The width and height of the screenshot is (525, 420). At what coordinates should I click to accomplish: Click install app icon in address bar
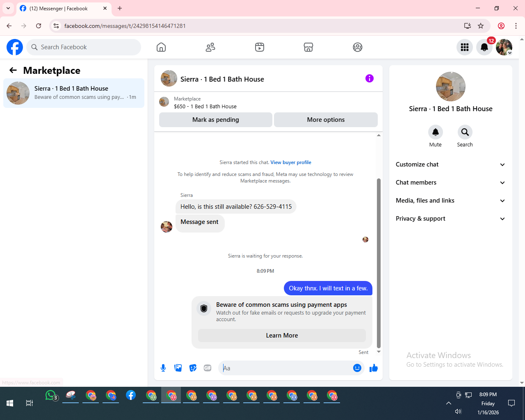click(x=467, y=26)
